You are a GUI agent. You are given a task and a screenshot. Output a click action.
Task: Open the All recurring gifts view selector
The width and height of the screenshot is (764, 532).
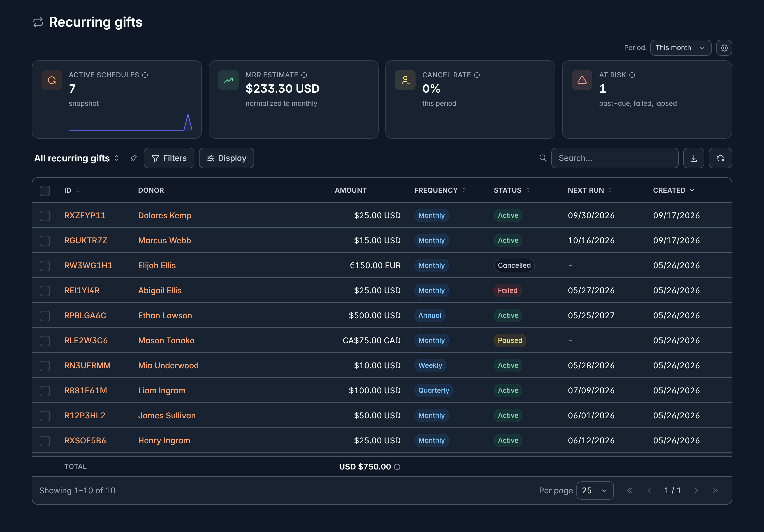click(77, 158)
